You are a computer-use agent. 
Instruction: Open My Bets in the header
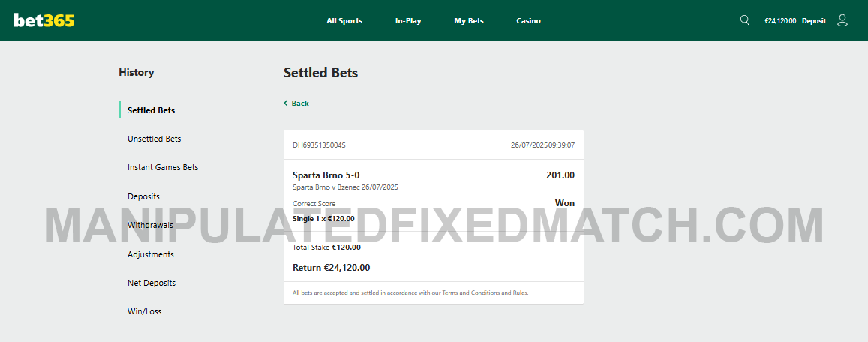tap(469, 21)
